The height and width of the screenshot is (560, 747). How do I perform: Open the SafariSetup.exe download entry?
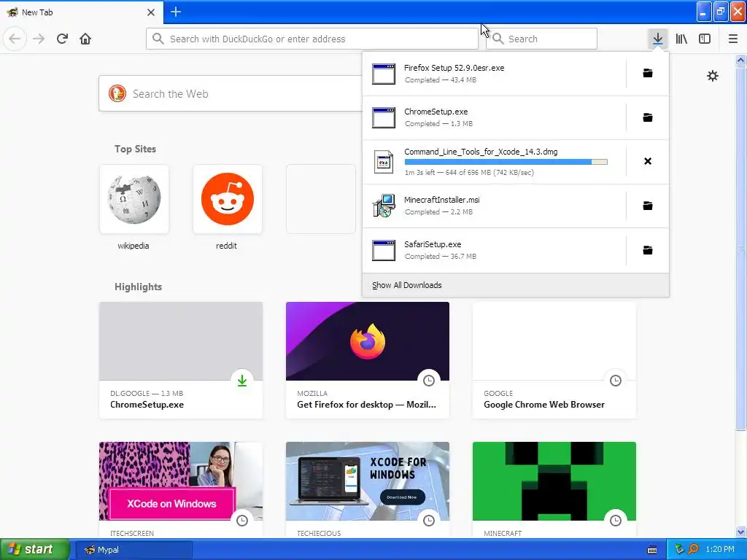pos(494,251)
